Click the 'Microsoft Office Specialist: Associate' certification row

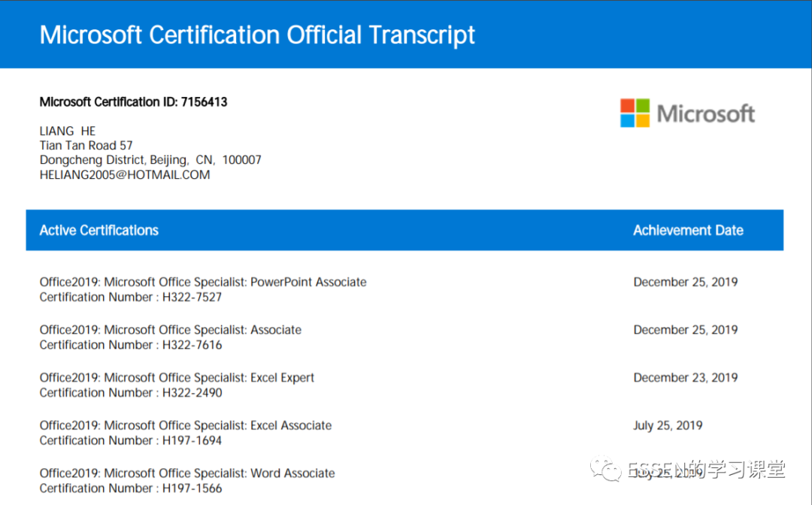pyautogui.click(x=171, y=330)
